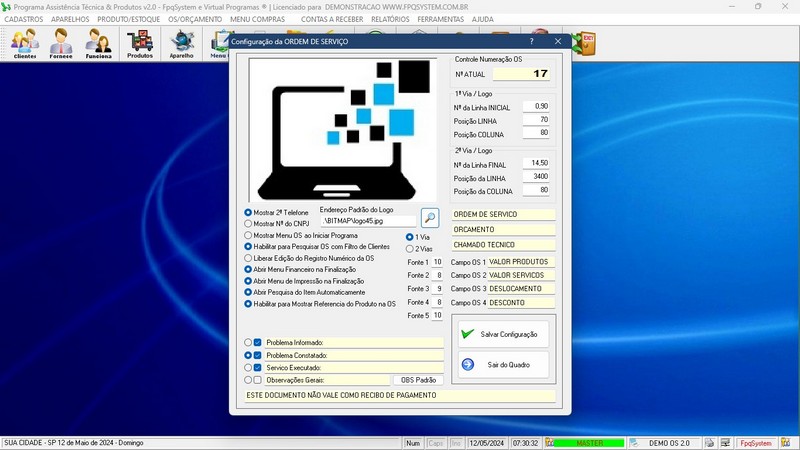Toggle Habilitar para Mostrar Referencia do Produto
800x450 pixels.
coord(248,304)
